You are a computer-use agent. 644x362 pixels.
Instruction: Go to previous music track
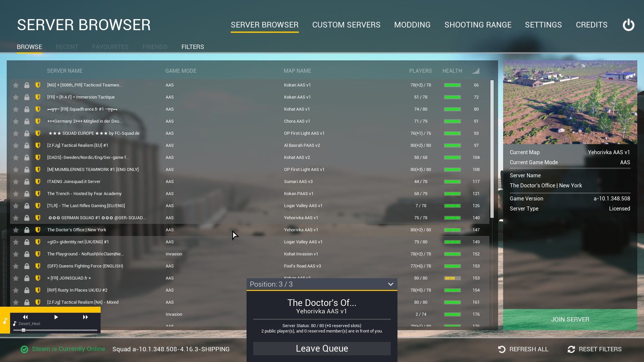coord(25,317)
